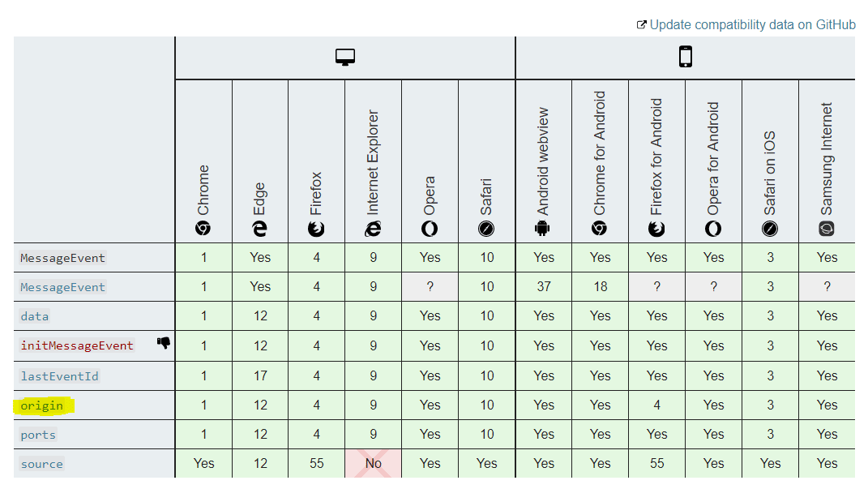Click the desktop monitor icon header
Image resolution: width=868 pixels, height=489 pixels.
point(345,58)
